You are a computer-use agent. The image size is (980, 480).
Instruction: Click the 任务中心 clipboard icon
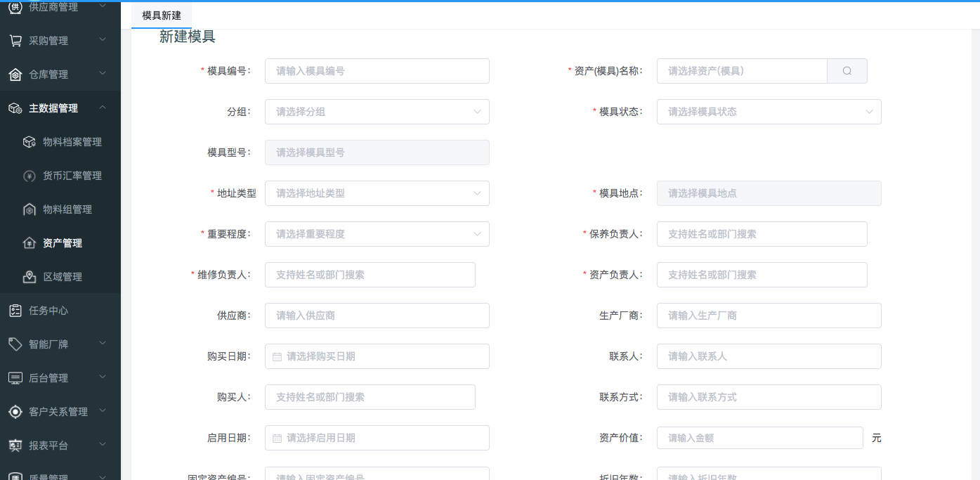click(x=15, y=311)
